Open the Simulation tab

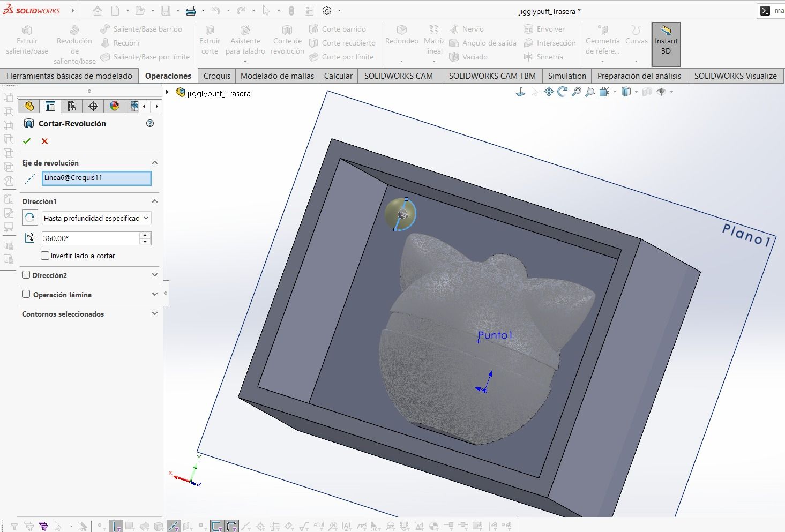tap(567, 76)
